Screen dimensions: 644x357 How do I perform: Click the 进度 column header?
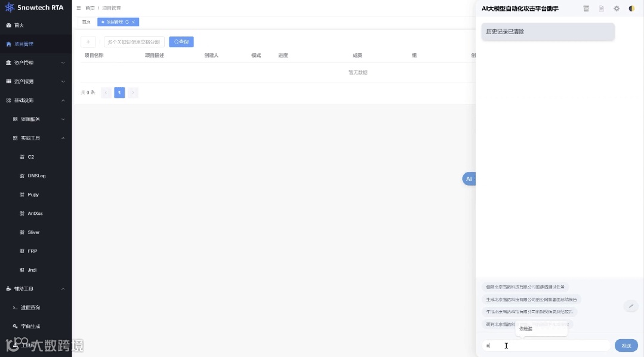[x=283, y=56]
